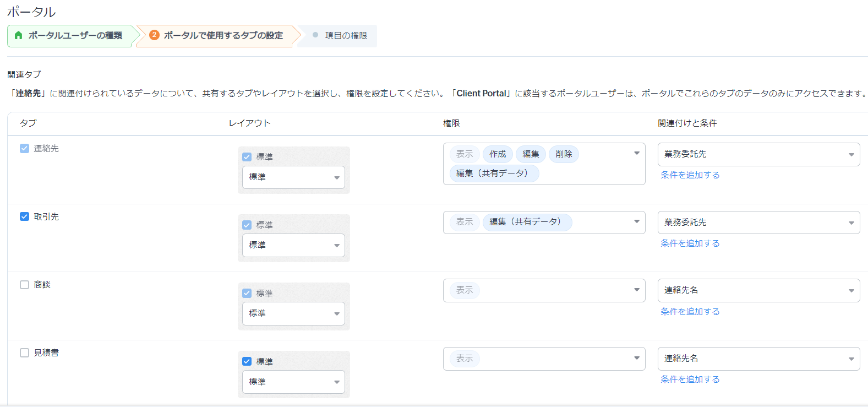The image size is (868, 407).
Task: Go to the 項目の権限 step
Action: [337, 36]
